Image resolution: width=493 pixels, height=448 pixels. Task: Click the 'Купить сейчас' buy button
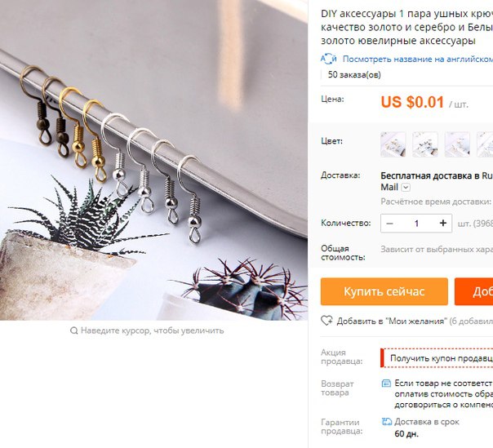click(384, 291)
